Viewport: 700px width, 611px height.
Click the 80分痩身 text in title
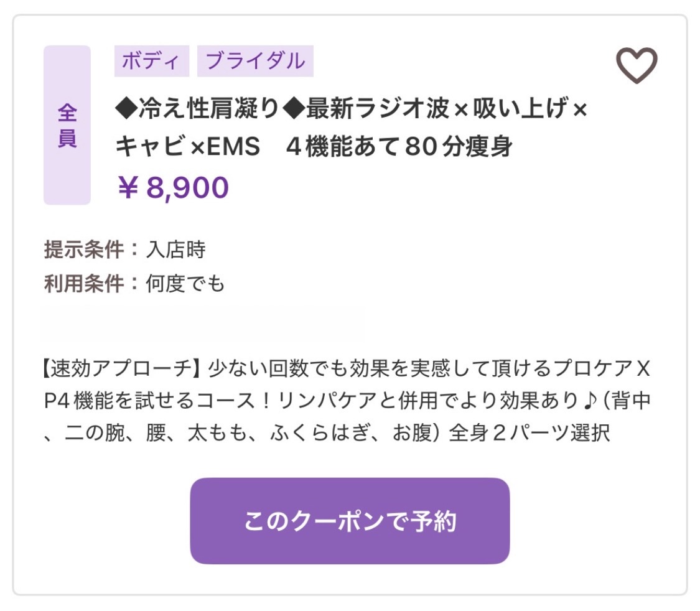pyautogui.click(x=459, y=146)
